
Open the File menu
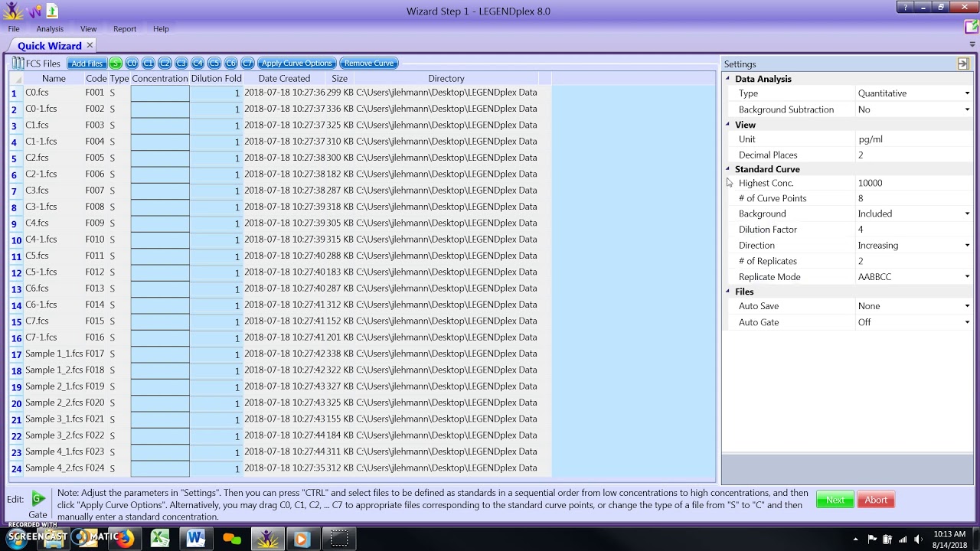pos(14,29)
